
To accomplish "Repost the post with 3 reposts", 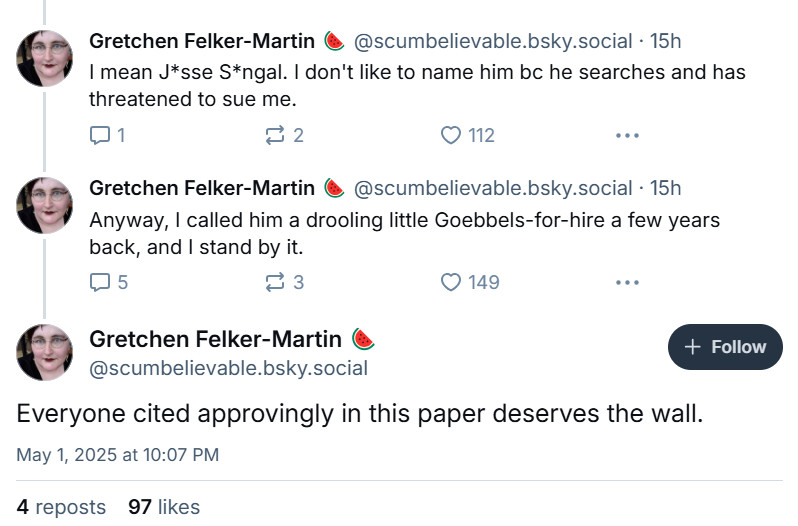I will tap(275, 282).
